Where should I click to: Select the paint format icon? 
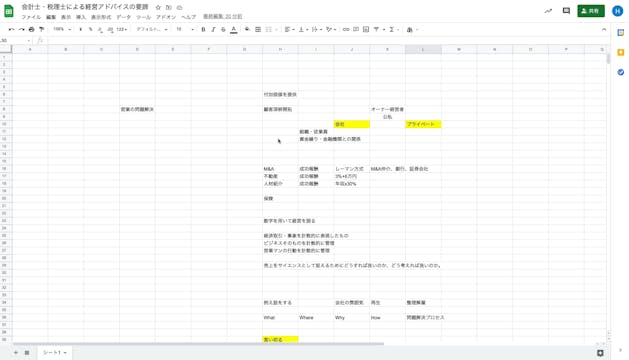coord(41,29)
